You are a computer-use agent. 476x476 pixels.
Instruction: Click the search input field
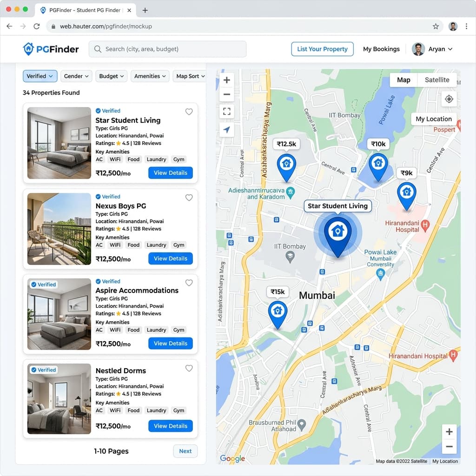pos(167,49)
